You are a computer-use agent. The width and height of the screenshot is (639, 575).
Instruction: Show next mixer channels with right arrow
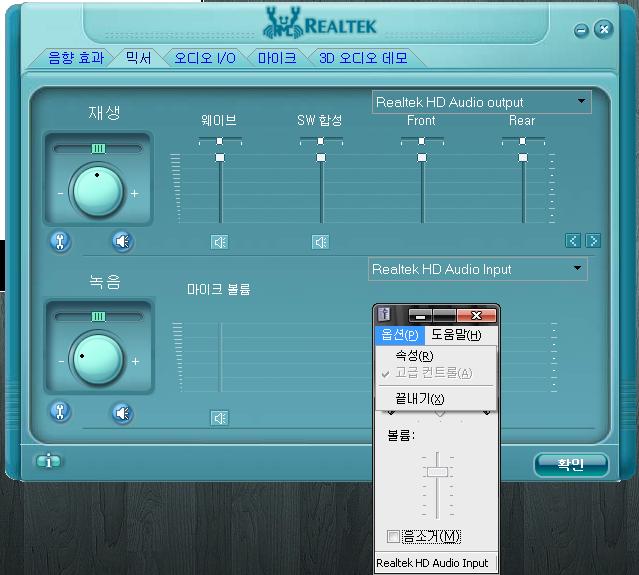(x=593, y=240)
